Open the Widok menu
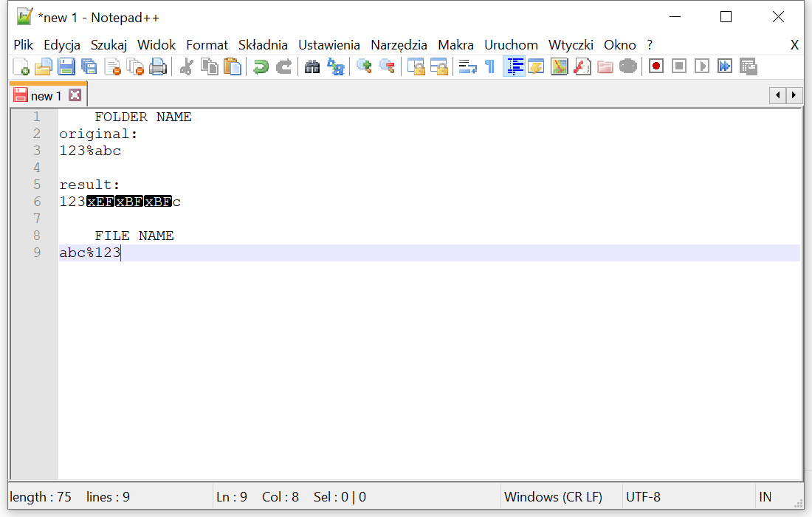812x517 pixels. click(156, 45)
